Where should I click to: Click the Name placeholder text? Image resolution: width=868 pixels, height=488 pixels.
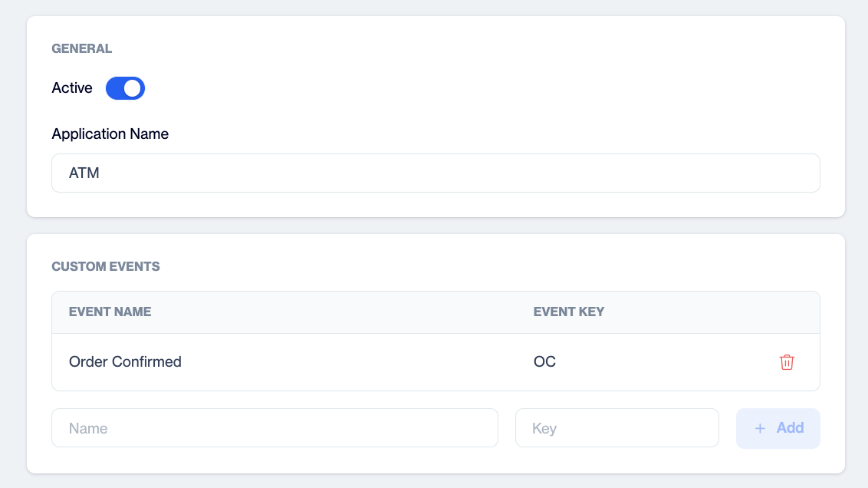click(x=88, y=428)
